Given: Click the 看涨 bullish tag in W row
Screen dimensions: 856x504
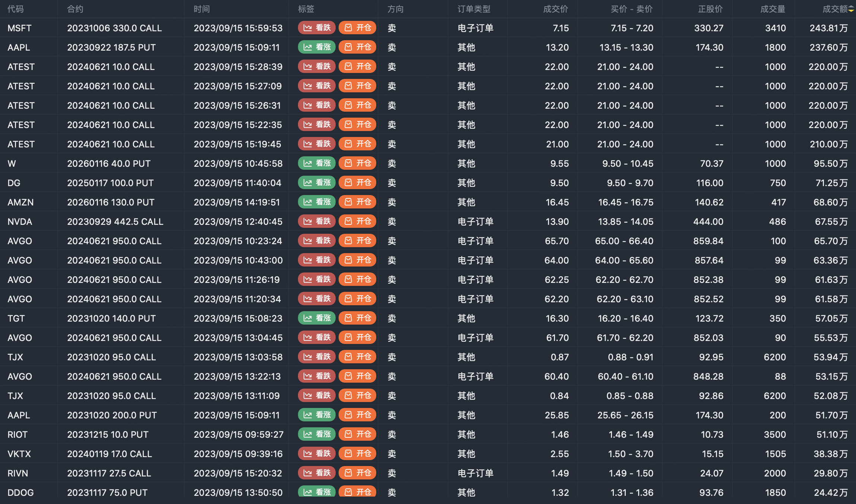Looking at the screenshot, I should tap(317, 163).
